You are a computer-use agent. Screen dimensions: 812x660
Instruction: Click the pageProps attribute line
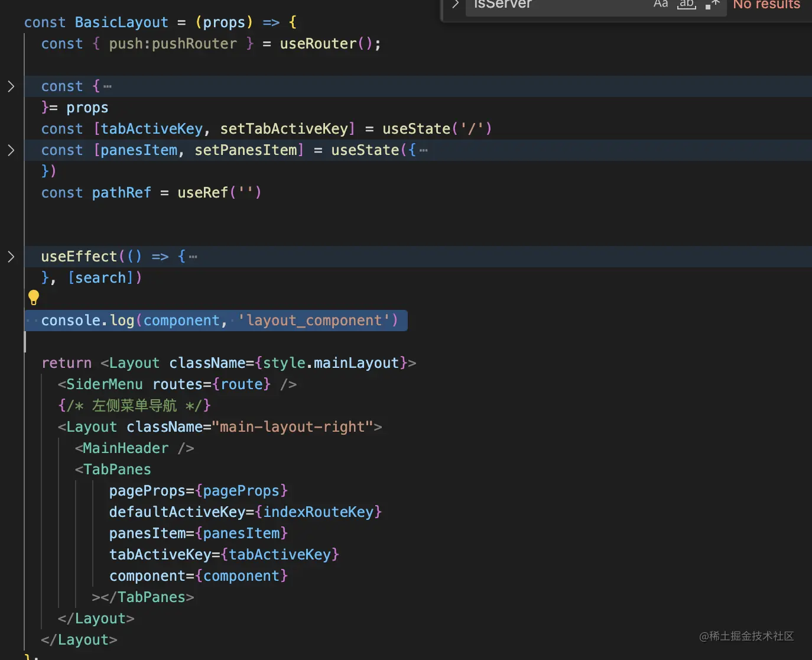pos(199,491)
